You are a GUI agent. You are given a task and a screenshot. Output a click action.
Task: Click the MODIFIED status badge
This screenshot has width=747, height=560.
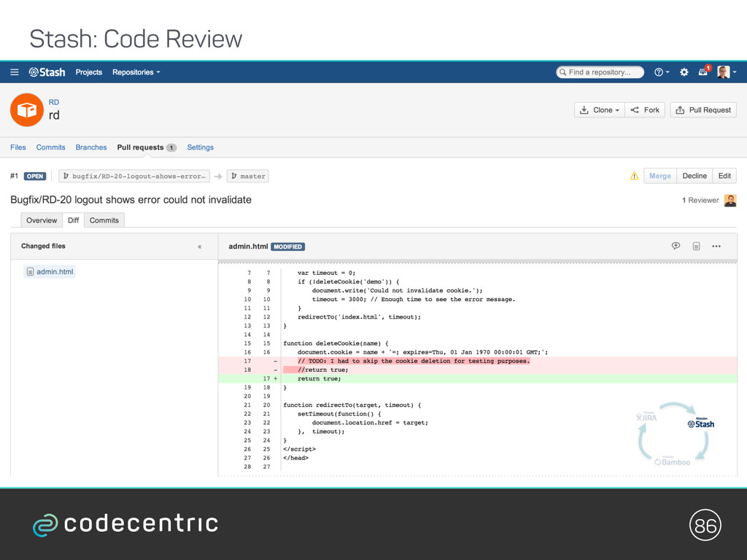[x=287, y=246]
